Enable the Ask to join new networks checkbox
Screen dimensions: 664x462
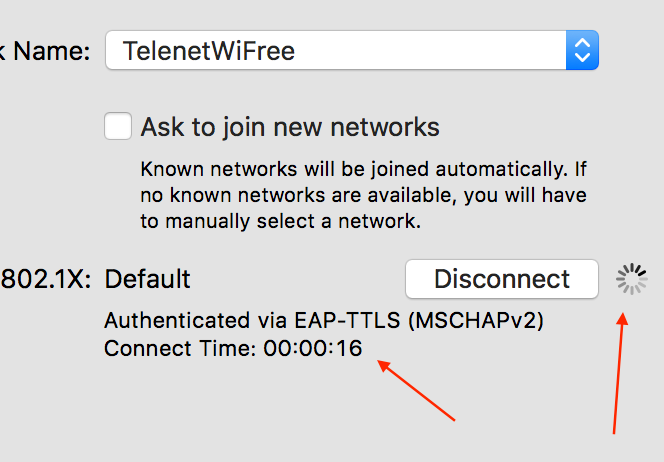pyautogui.click(x=118, y=126)
